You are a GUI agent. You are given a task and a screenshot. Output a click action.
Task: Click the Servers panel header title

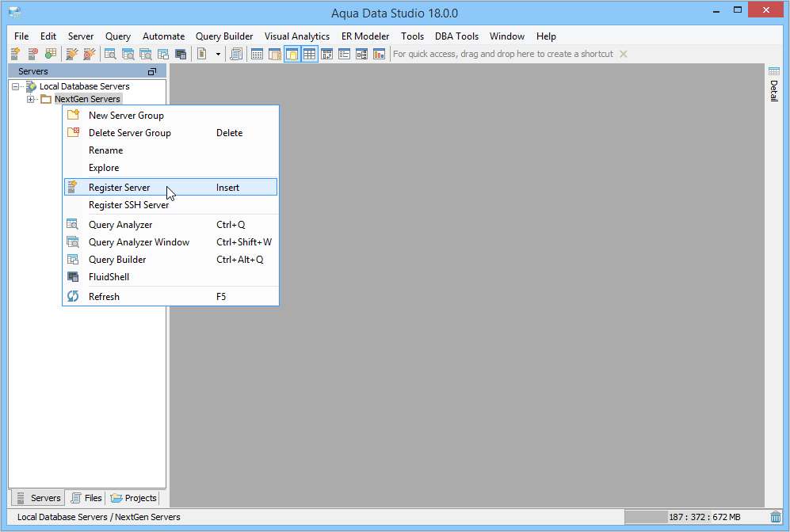[32, 71]
